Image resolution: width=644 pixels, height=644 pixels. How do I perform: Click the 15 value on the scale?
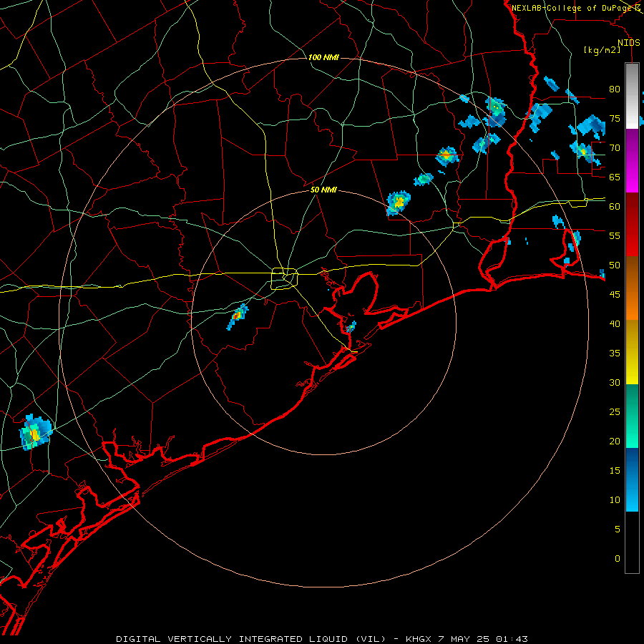[615, 471]
